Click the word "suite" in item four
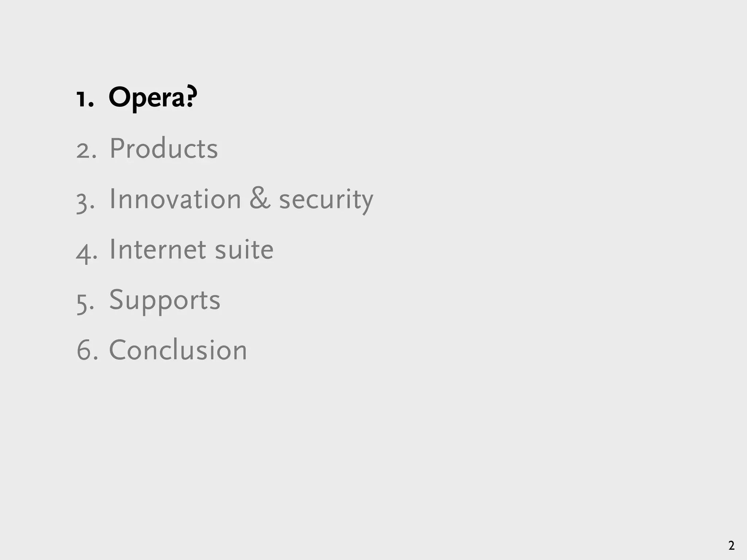Image resolution: width=747 pixels, height=560 pixels. tap(244, 249)
